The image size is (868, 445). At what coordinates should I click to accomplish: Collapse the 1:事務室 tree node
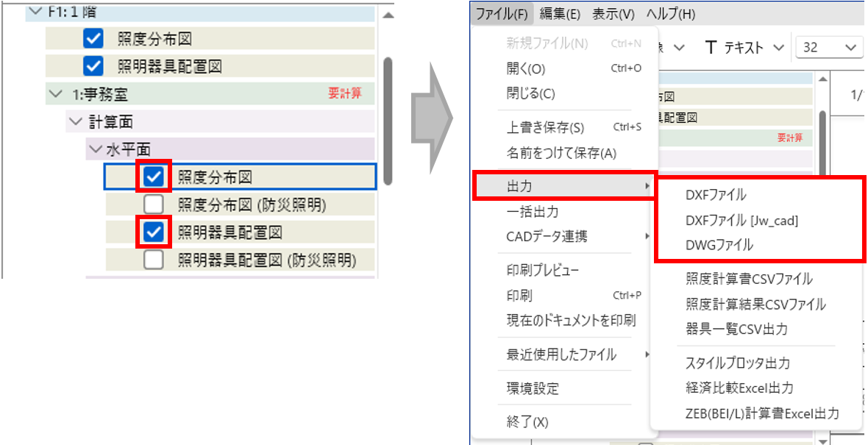point(54,94)
